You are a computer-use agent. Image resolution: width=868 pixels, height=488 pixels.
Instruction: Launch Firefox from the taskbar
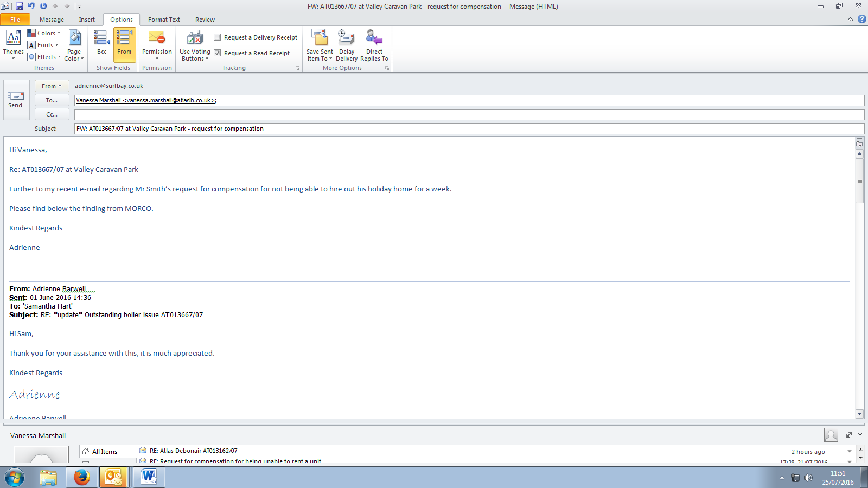point(82,478)
